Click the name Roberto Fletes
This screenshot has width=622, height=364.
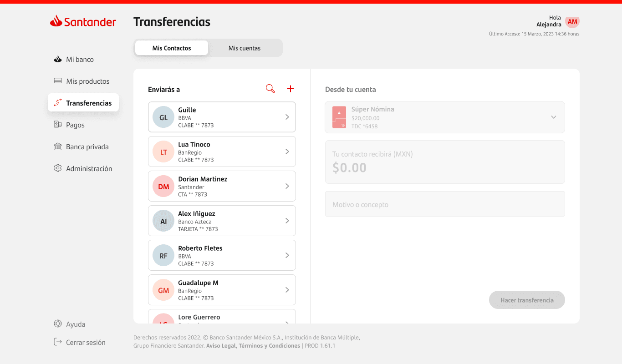point(200,248)
